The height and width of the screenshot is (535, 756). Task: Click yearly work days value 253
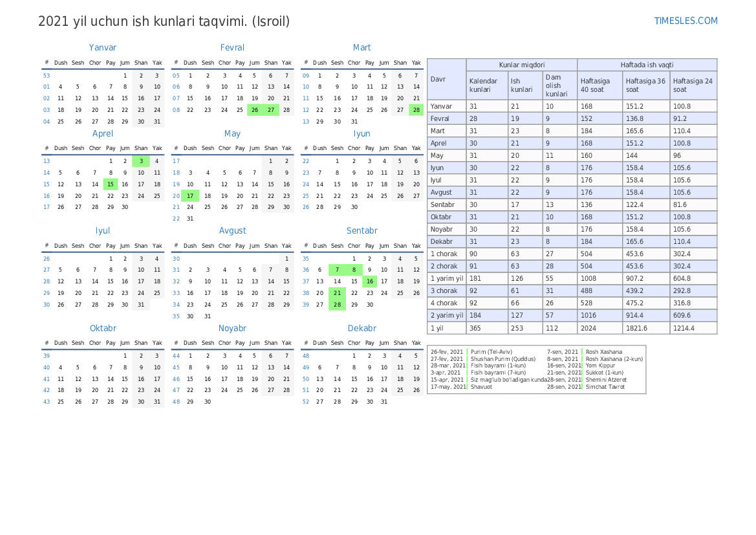coord(517,328)
